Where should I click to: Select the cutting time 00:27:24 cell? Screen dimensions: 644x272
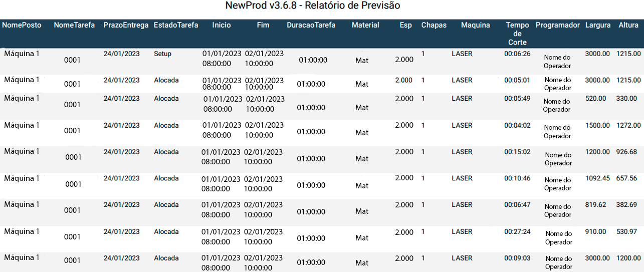[x=517, y=232]
